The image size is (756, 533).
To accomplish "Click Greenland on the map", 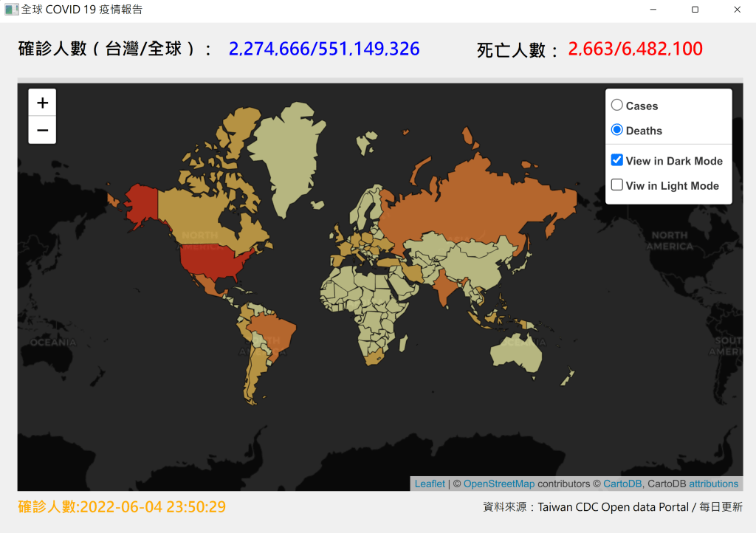I will (x=288, y=148).
